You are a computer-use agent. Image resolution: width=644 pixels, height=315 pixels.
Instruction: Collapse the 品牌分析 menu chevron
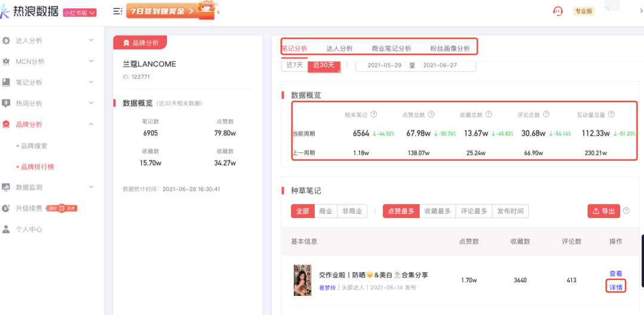click(x=91, y=124)
